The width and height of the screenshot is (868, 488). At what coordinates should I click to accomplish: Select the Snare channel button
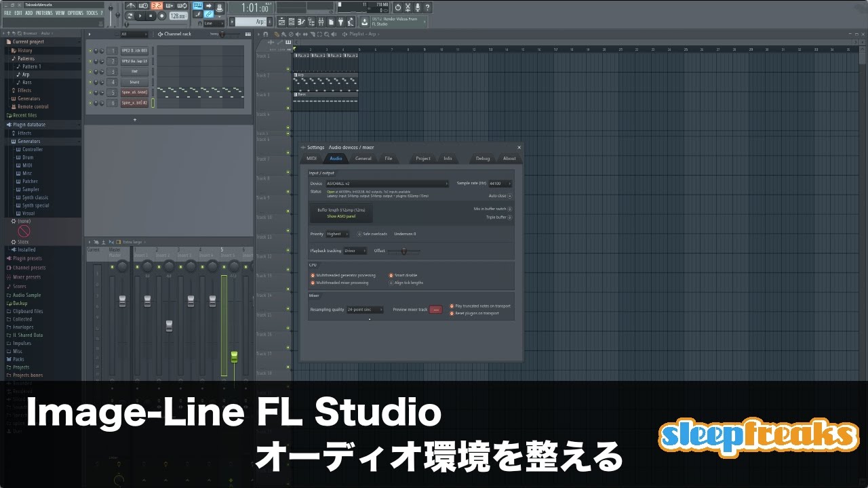134,82
